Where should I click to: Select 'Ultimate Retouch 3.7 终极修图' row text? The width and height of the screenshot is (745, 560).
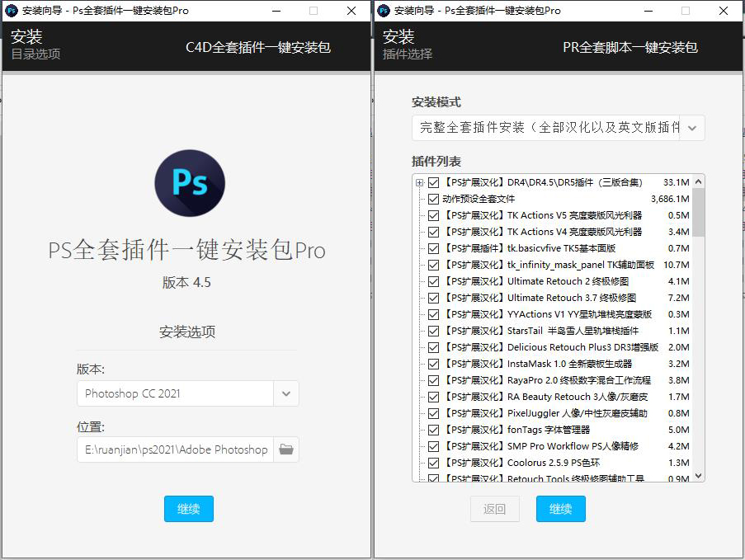coord(572,298)
